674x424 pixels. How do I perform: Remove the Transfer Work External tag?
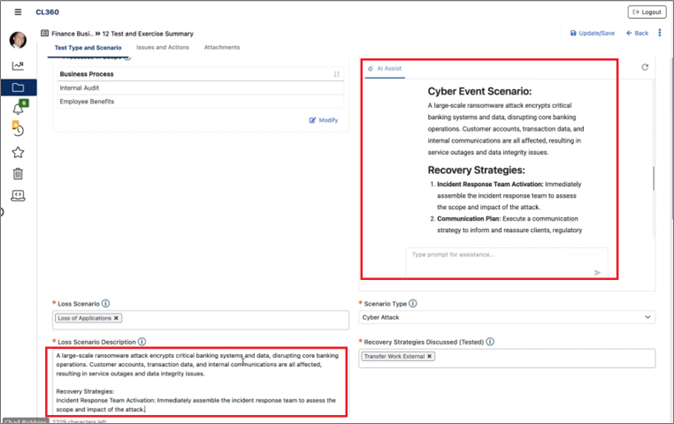click(430, 356)
